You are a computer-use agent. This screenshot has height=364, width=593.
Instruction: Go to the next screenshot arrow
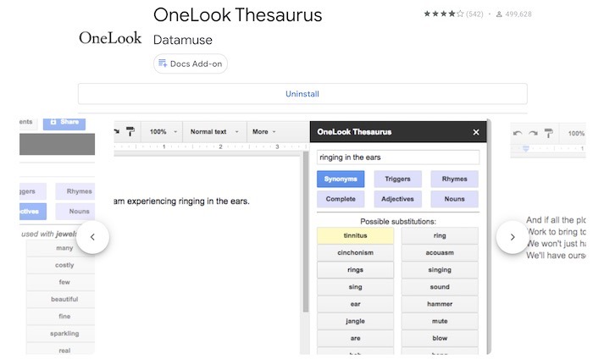[x=513, y=237]
